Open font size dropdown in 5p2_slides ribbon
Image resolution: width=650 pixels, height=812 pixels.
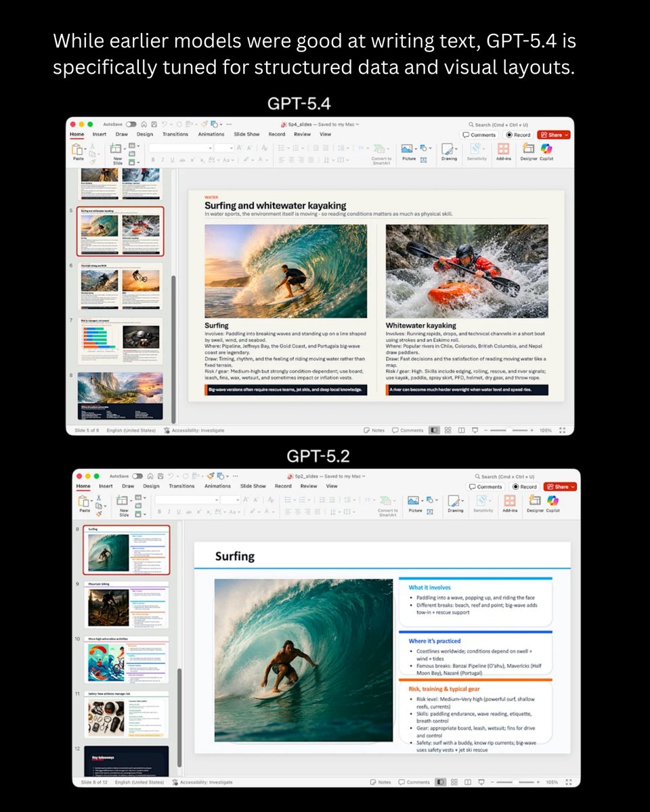tap(237, 499)
